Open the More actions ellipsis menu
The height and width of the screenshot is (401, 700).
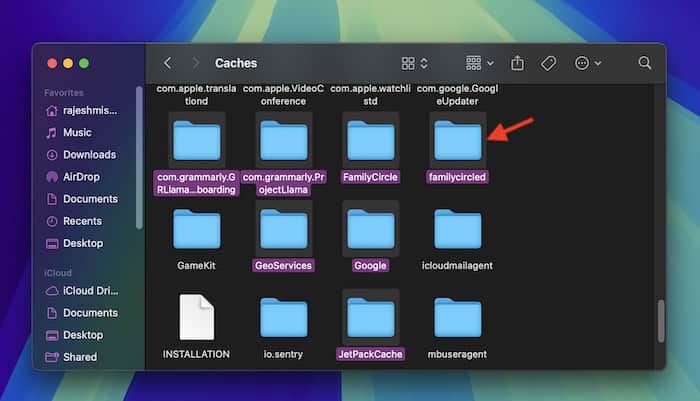pos(588,63)
